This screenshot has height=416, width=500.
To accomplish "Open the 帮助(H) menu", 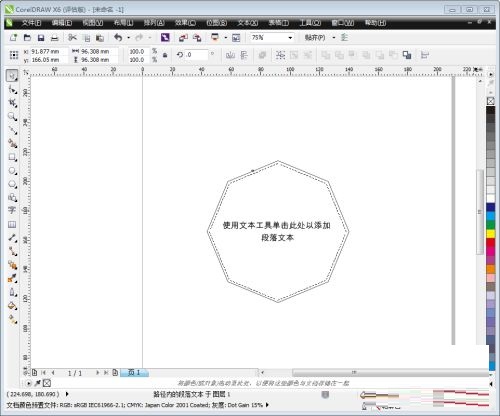I will click(x=375, y=23).
